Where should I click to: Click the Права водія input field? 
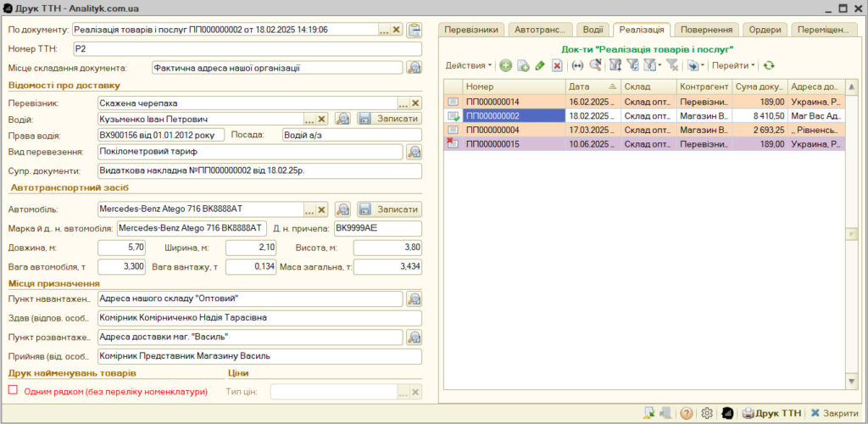click(160, 135)
